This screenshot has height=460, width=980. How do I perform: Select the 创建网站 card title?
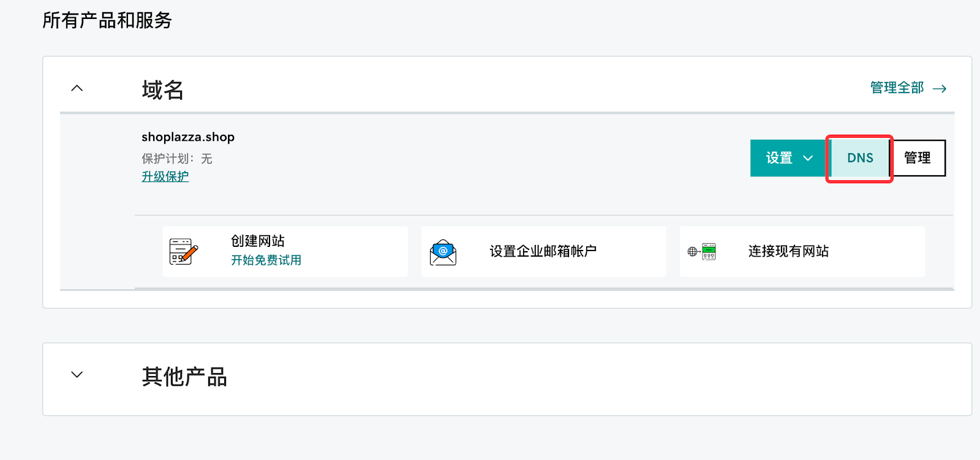[258, 241]
